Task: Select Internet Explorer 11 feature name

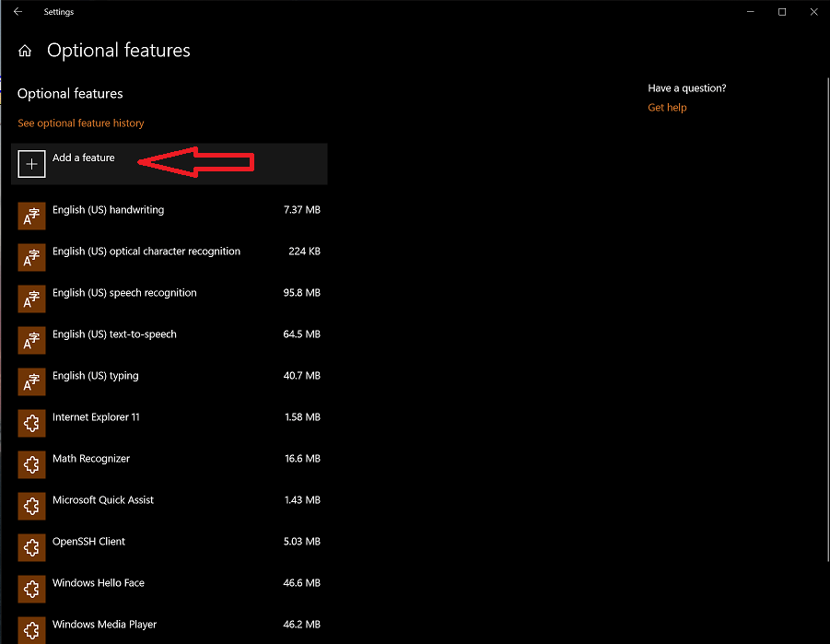Action: pos(96,417)
